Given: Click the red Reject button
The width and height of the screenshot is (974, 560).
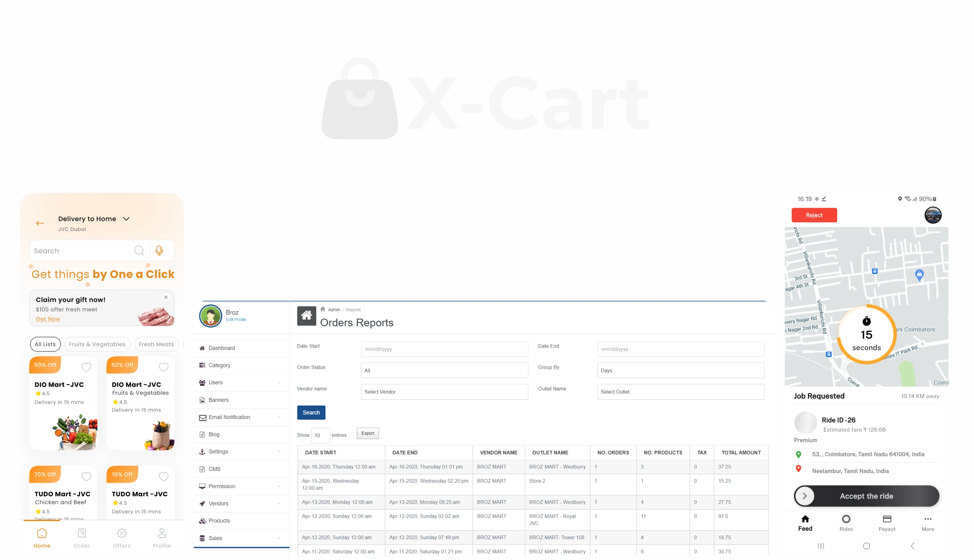Looking at the screenshot, I should point(814,215).
